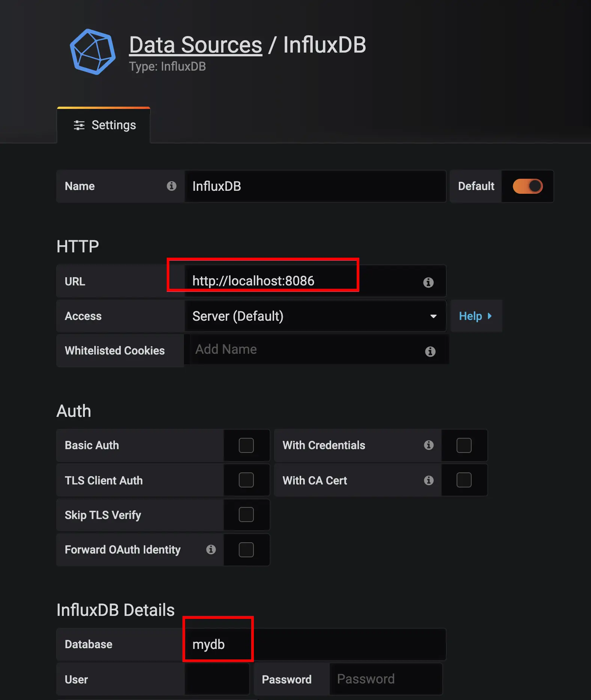Focus the Password input field

(386, 679)
